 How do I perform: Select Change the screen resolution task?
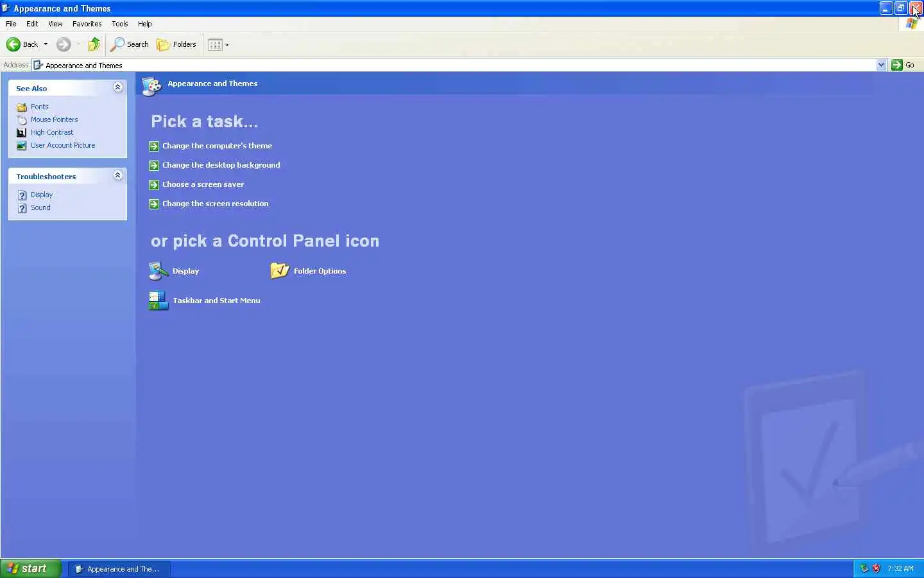tap(216, 204)
